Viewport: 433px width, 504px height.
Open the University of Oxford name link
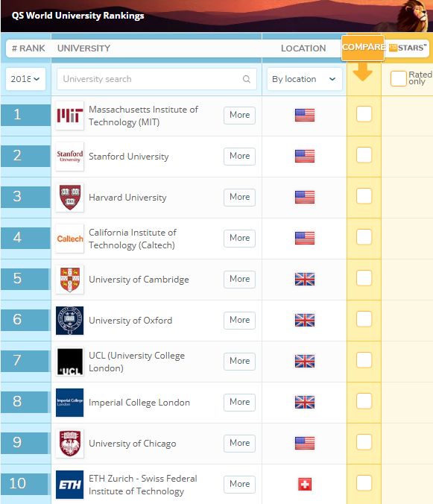tap(130, 321)
